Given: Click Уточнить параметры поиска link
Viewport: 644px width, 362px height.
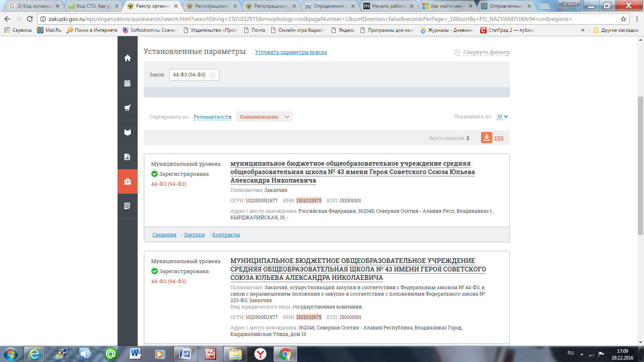Looking at the screenshot, I should (x=291, y=52).
